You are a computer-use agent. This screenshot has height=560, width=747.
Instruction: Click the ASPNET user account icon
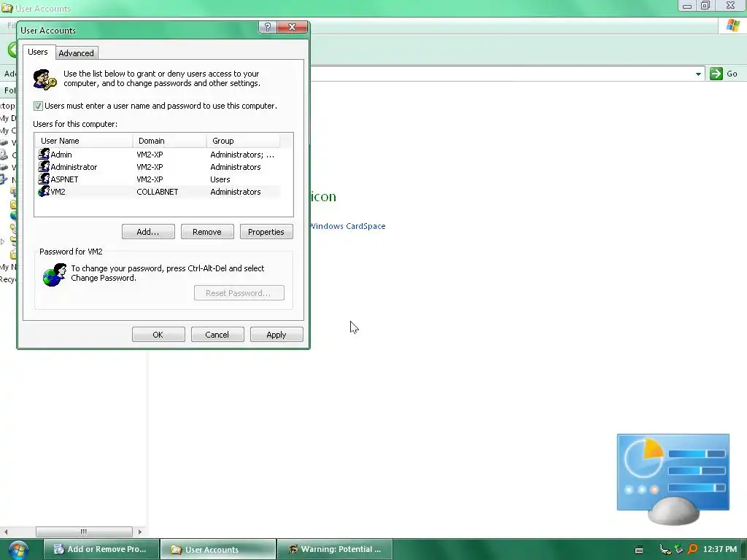44,179
